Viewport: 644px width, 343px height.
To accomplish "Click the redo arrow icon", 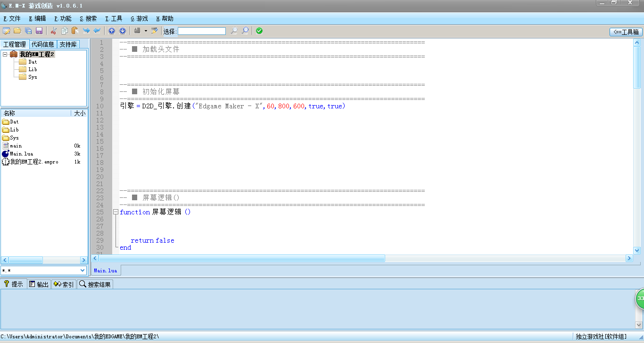I will [86, 31].
